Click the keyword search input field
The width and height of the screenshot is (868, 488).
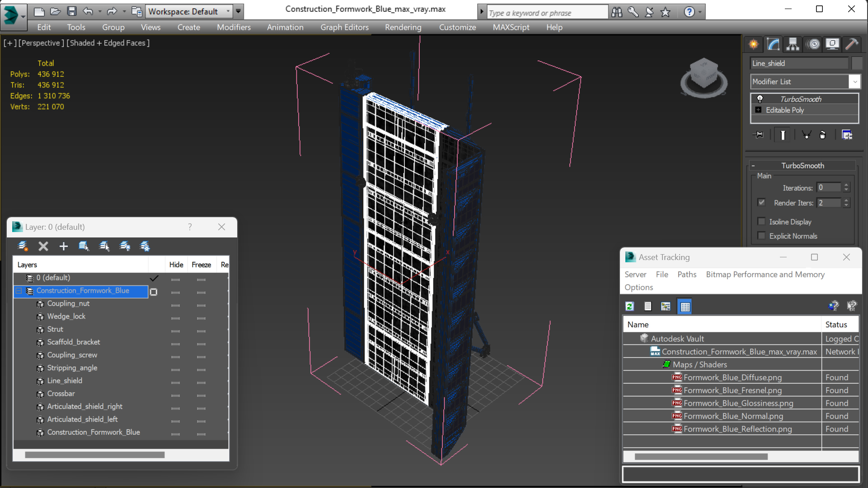tap(547, 13)
